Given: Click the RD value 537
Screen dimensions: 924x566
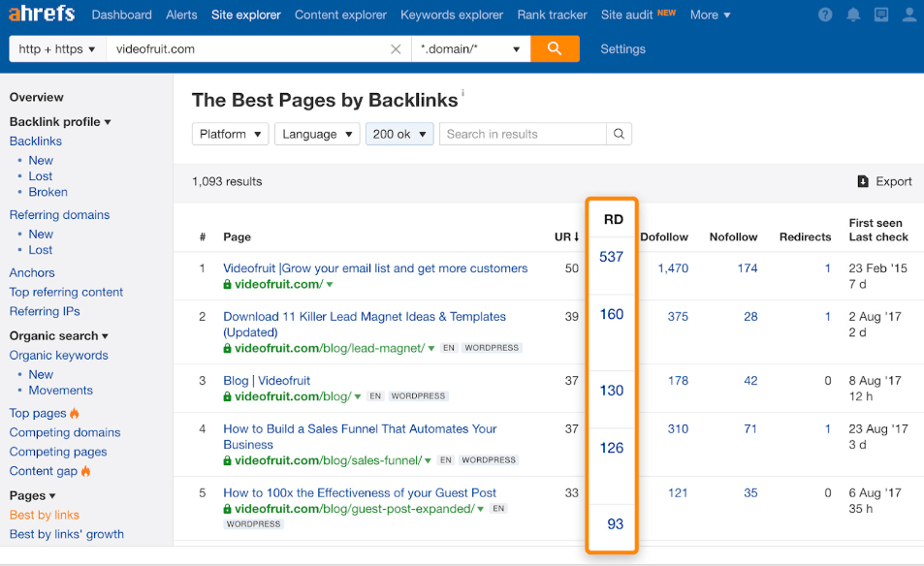Looking at the screenshot, I should 611,257.
